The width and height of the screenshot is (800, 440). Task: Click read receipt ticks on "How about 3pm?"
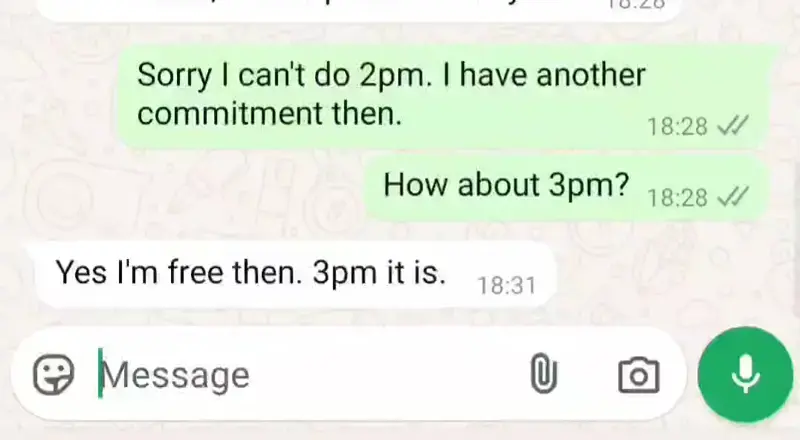(x=733, y=196)
